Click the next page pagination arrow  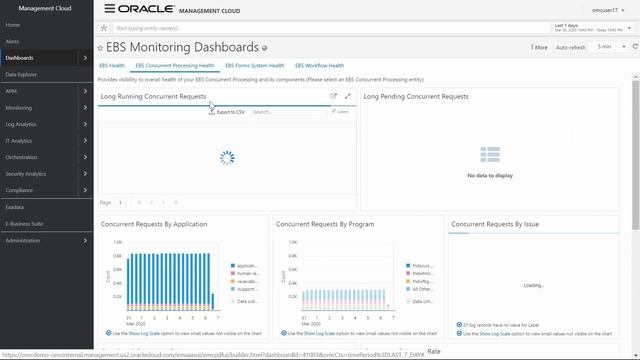[164, 202]
